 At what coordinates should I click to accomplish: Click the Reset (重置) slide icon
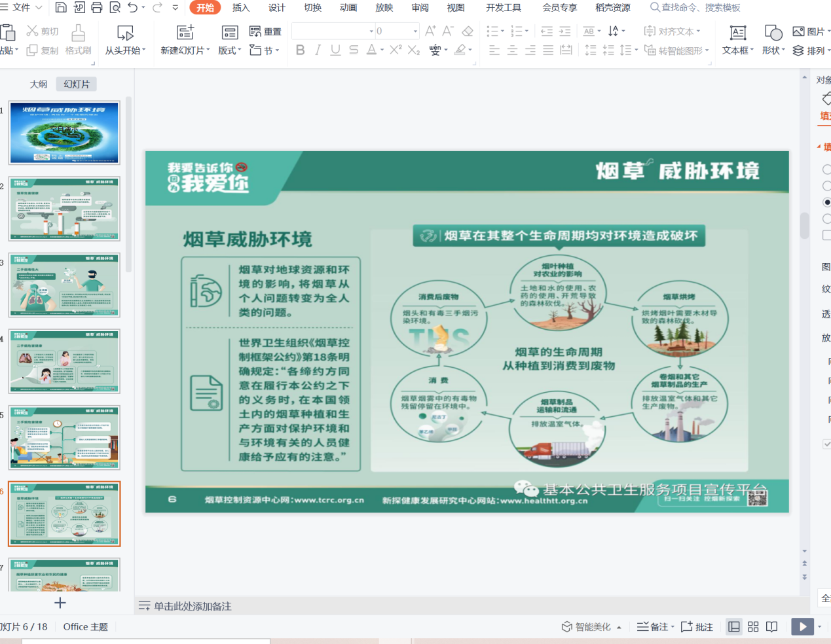tap(265, 31)
